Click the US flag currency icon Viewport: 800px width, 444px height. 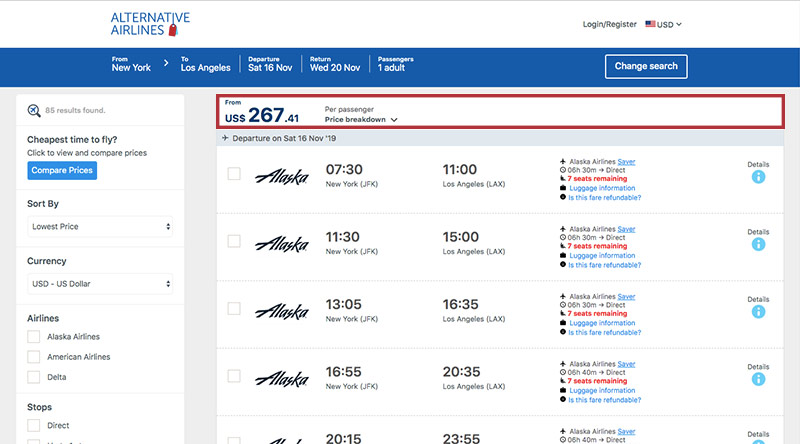pyautogui.click(x=650, y=24)
